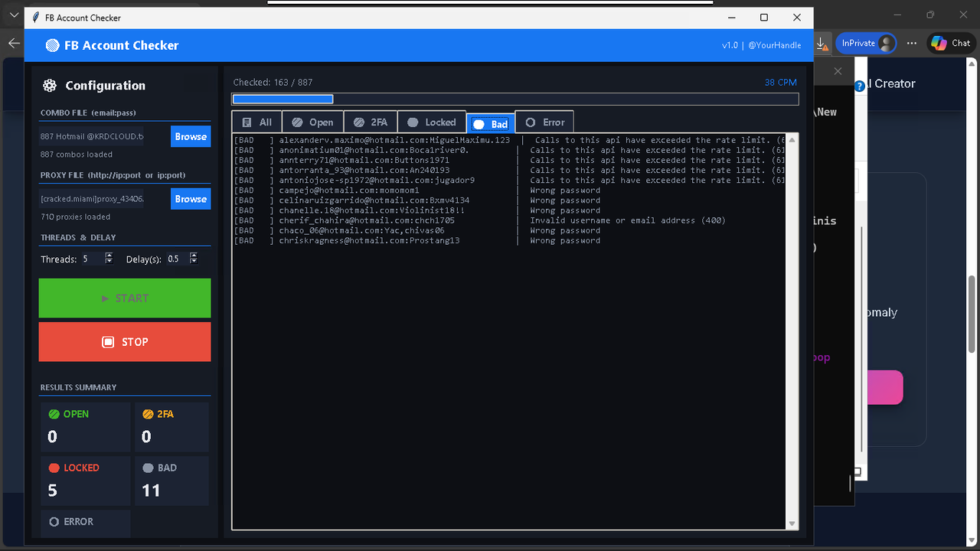Screen dimensions: 980x551
Task: Click the orange 2FA icon in results summary
Action: pos(148,414)
